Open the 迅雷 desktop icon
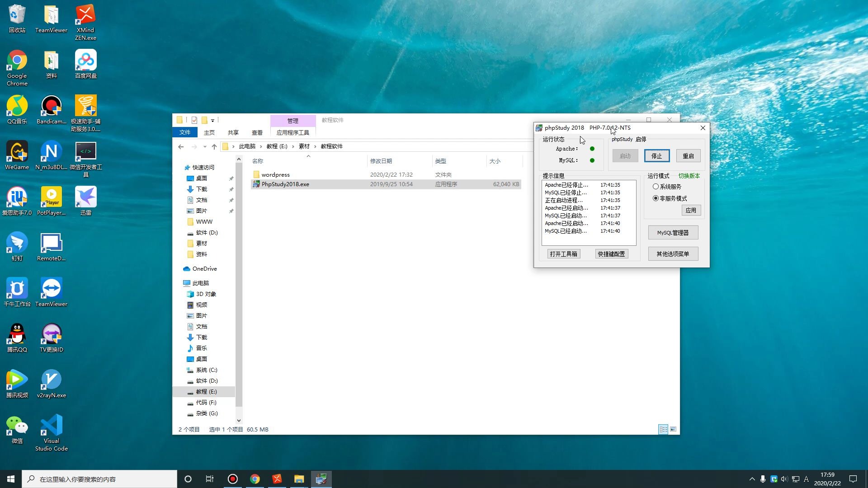Image resolution: width=868 pixels, height=488 pixels. [x=85, y=201]
